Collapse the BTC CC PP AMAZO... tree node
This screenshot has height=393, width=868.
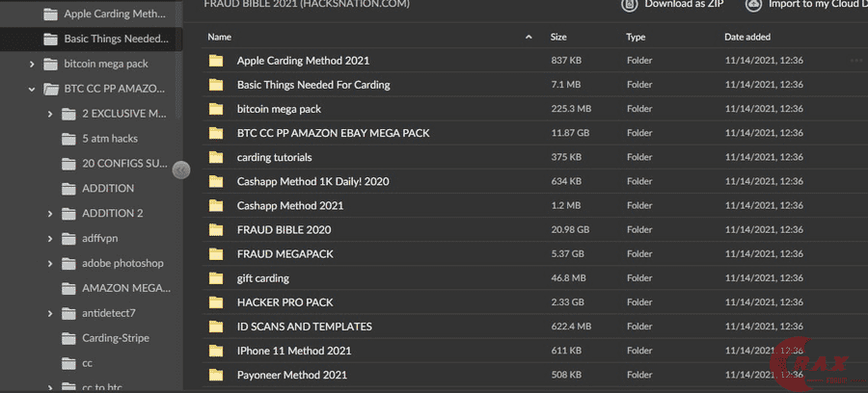tap(32, 89)
